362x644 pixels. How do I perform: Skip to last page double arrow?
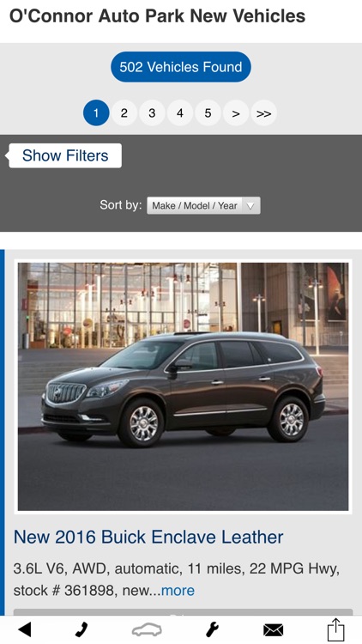[263, 113]
